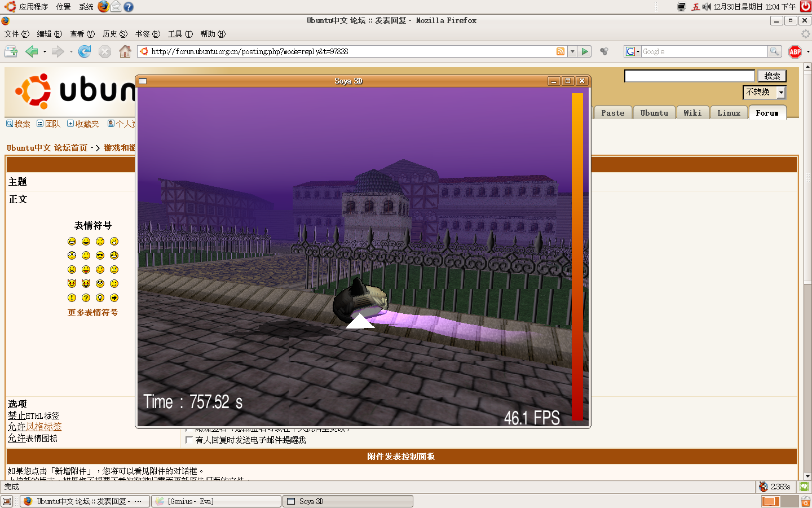The image size is (812, 508).
Task: Expand the URL bar history dropdown
Action: [x=572, y=51]
